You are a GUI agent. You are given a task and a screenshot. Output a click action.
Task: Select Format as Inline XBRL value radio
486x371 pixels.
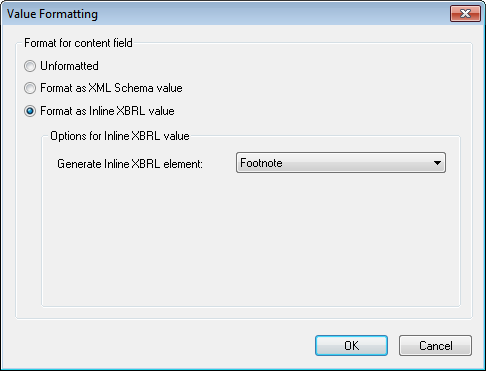(30, 111)
